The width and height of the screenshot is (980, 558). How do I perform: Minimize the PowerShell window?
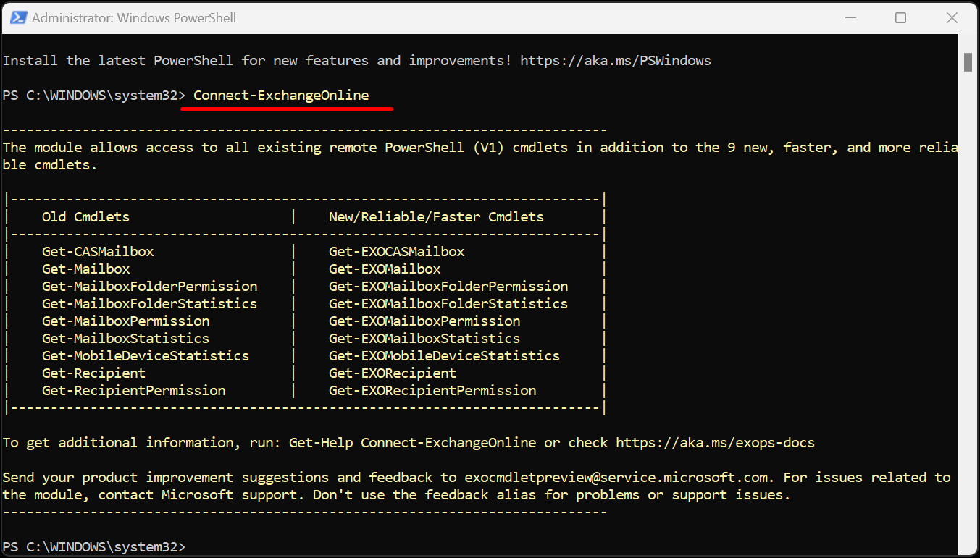tap(851, 17)
